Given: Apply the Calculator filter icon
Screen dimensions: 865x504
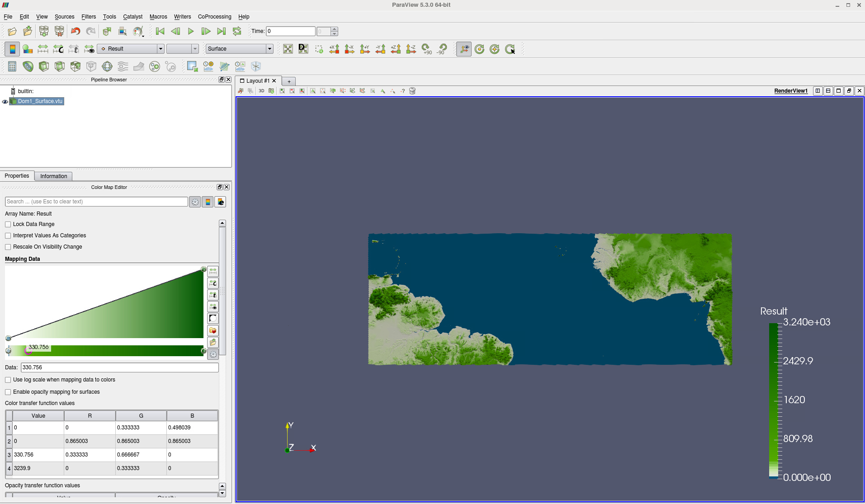Looking at the screenshot, I should tap(12, 66).
